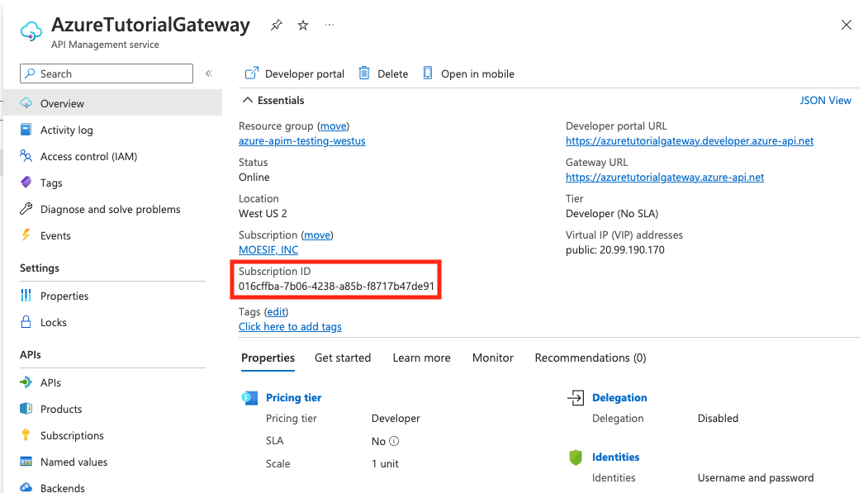This screenshot has width=868, height=493.
Task: Click the Delete trash icon
Action: (364, 73)
